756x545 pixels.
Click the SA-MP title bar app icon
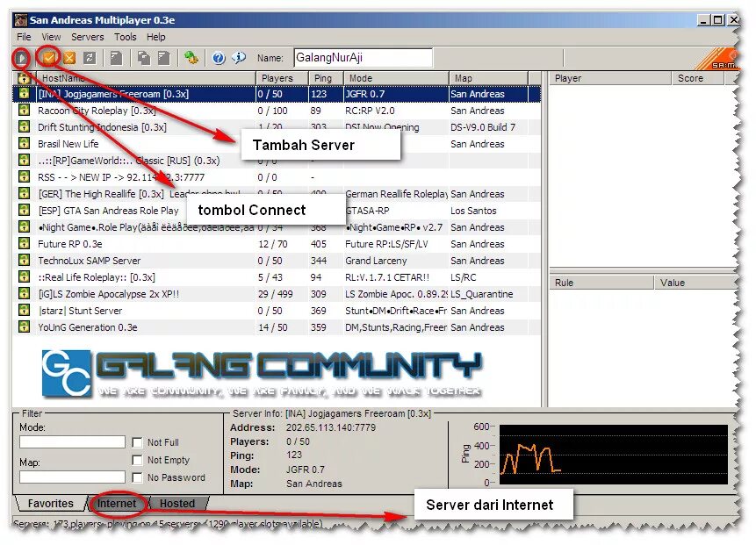pyautogui.click(x=21, y=20)
